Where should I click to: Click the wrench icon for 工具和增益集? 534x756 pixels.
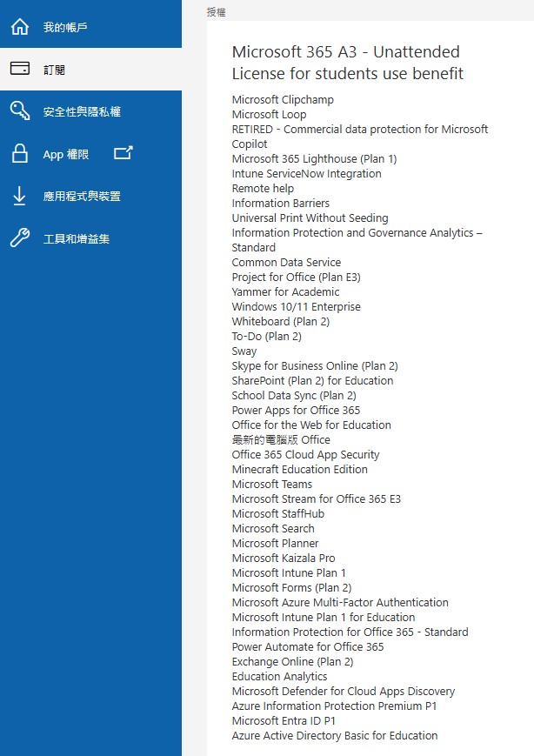(20, 238)
